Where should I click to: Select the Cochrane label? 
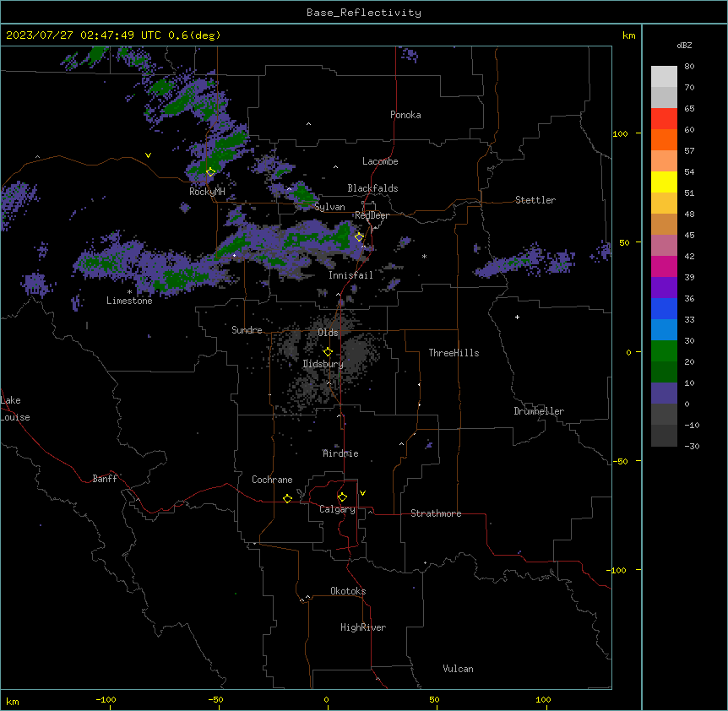pyautogui.click(x=272, y=480)
